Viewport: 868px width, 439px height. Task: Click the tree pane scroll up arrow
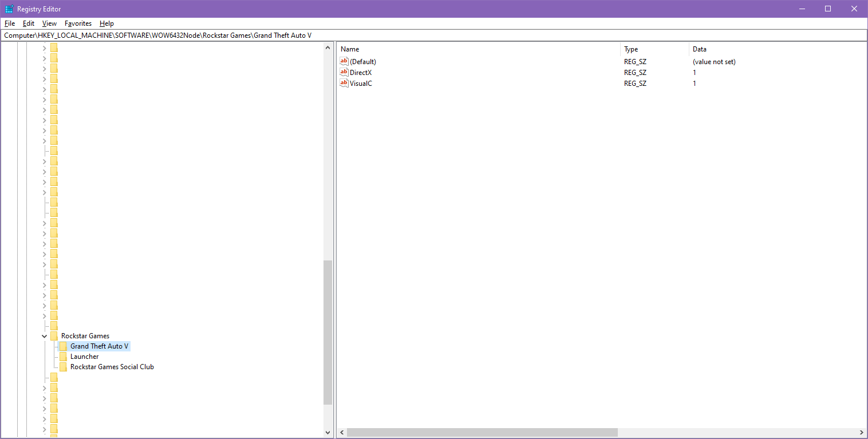pyautogui.click(x=328, y=49)
